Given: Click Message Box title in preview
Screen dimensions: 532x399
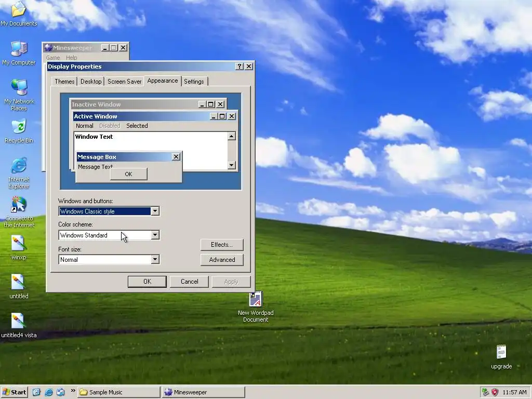Looking at the screenshot, I should pyautogui.click(x=97, y=157).
